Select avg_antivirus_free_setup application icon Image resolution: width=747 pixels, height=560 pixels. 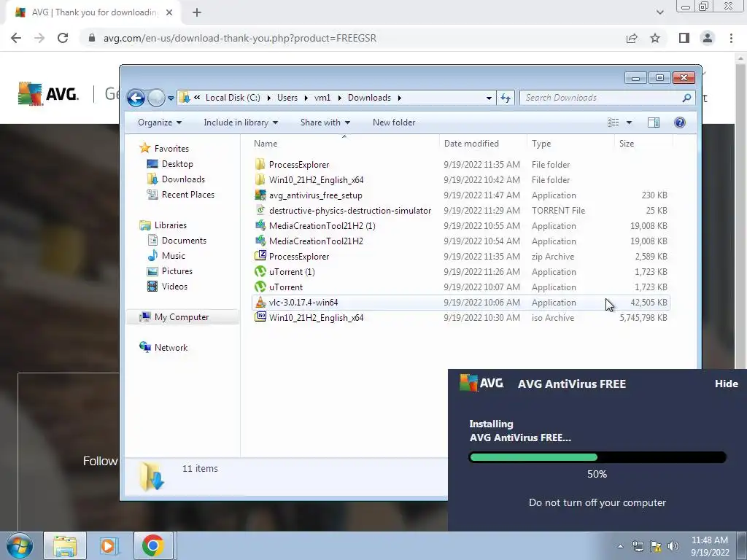coord(260,195)
